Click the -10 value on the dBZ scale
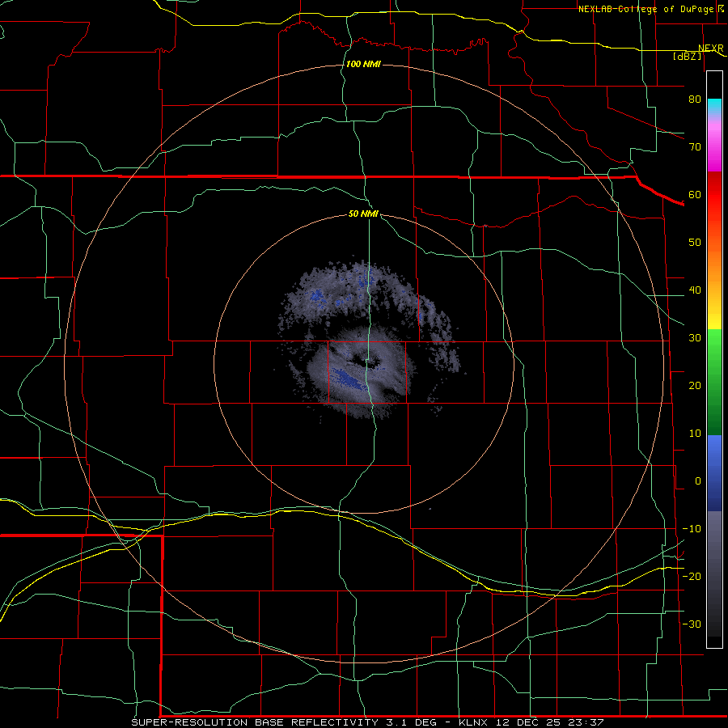 692,529
